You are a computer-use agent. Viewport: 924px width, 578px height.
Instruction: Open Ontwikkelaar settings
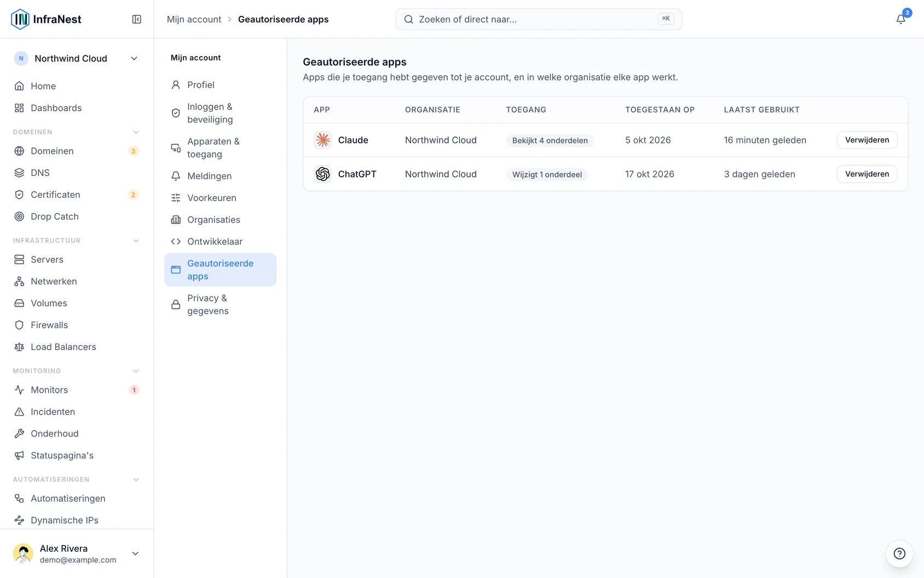pyautogui.click(x=220, y=242)
